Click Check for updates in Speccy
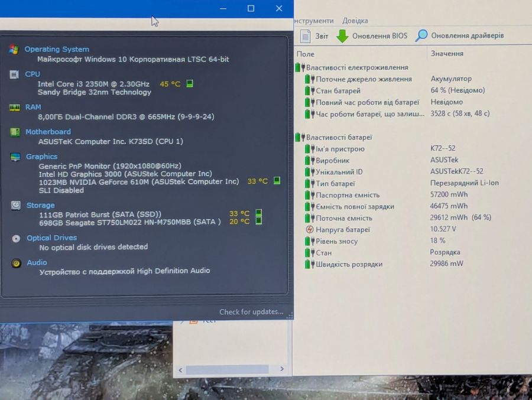This screenshot has width=532, height=400. [x=251, y=311]
